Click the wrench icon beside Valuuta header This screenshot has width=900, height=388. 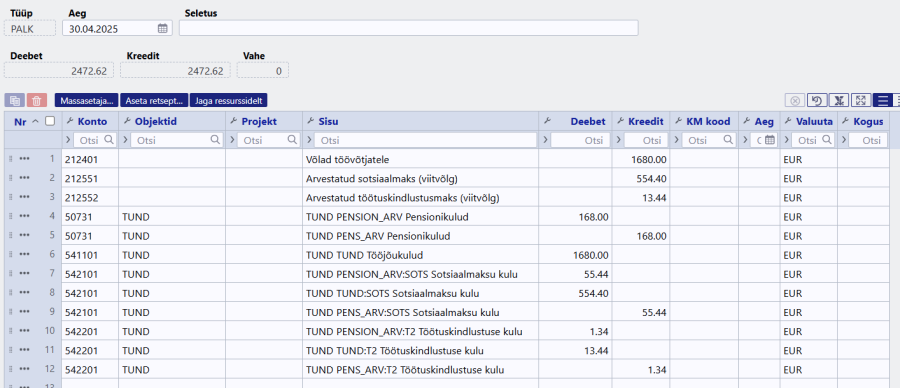pos(788,121)
